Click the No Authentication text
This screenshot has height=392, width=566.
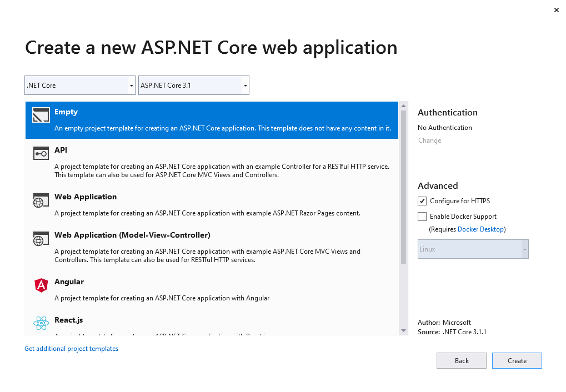pyautogui.click(x=445, y=128)
